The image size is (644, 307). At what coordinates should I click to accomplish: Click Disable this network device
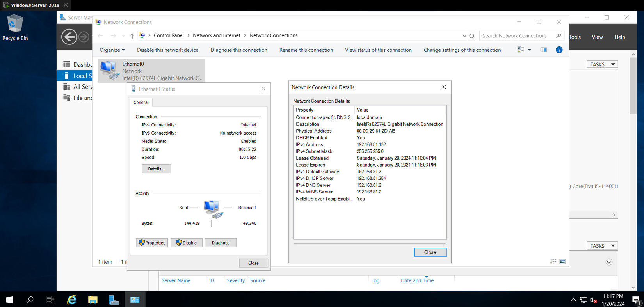(167, 50)
